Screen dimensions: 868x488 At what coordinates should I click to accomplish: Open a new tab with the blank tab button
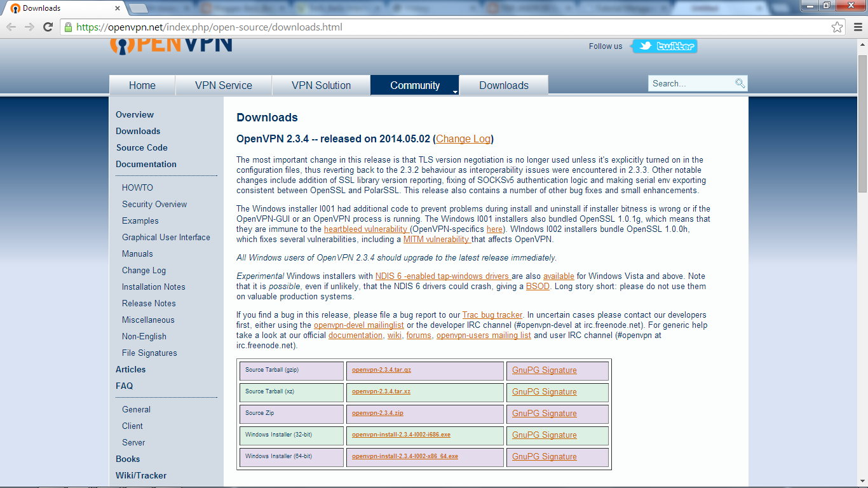tap(138, 8)
